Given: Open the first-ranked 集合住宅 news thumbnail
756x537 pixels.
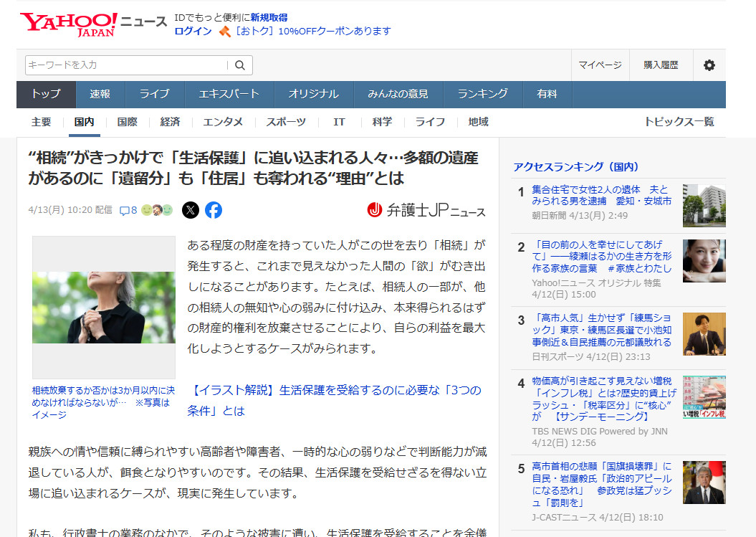Looking at the screenshot, I should click(704, 205).
